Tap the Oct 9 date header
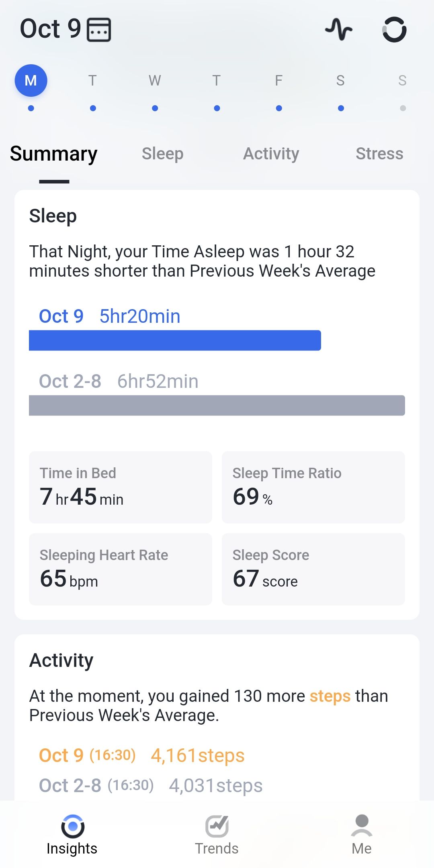The width and height of the screenshot is (434, 868). (51, 29)
